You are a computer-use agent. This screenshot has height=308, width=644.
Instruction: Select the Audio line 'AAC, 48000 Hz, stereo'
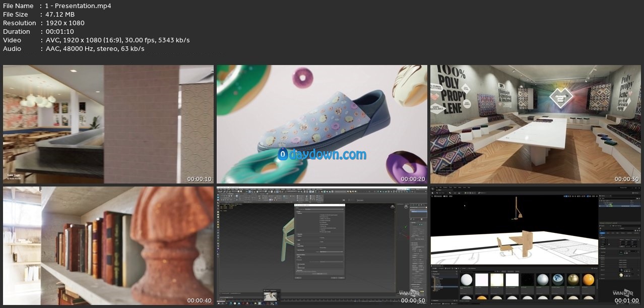(x=95, y=49)
